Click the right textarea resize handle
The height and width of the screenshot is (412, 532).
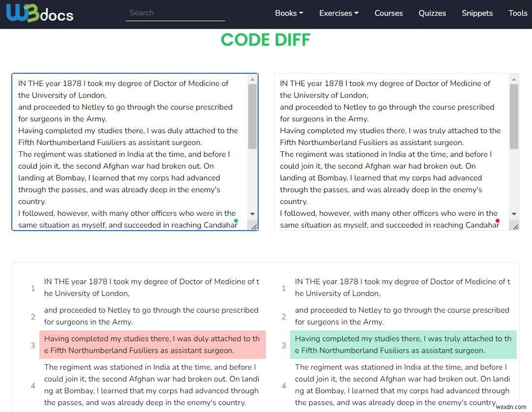point(516,227)
